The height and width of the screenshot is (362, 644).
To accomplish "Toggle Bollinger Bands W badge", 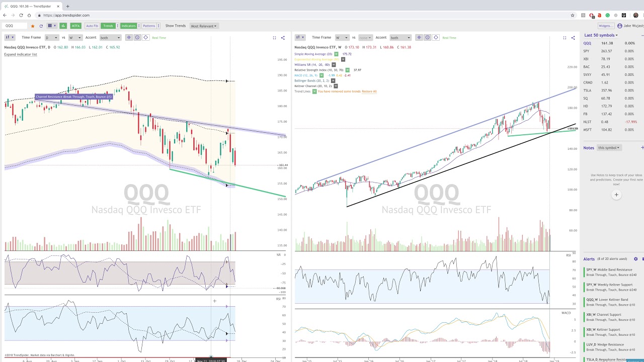I will [x=333, y=81].
